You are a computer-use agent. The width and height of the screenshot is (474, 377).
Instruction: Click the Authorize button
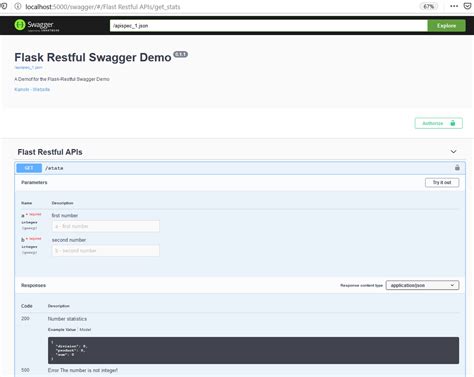pos(438,123)
